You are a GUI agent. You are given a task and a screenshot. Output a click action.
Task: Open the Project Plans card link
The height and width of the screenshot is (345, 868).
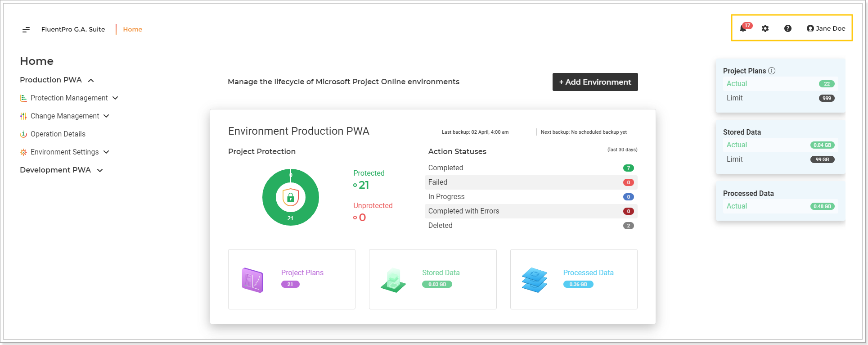tap(302, 272)
